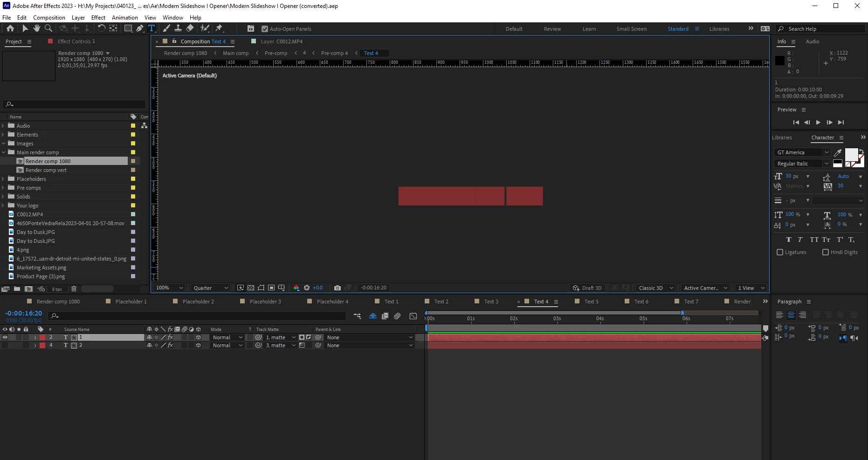Toggle Auto-Open Panels checkbox
The width and height of the screenshot is (868, 460).
point(265,29)
